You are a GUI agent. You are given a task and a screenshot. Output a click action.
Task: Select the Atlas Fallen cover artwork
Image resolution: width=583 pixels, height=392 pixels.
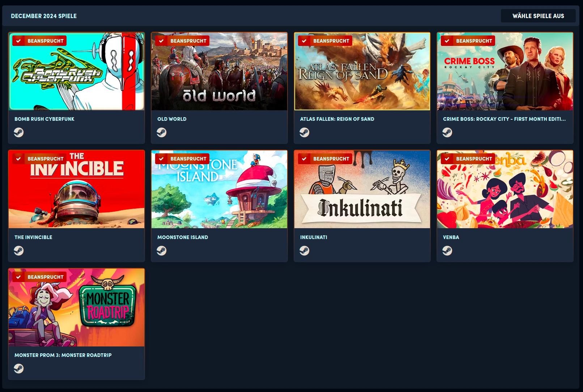click(x=362, y=71)
